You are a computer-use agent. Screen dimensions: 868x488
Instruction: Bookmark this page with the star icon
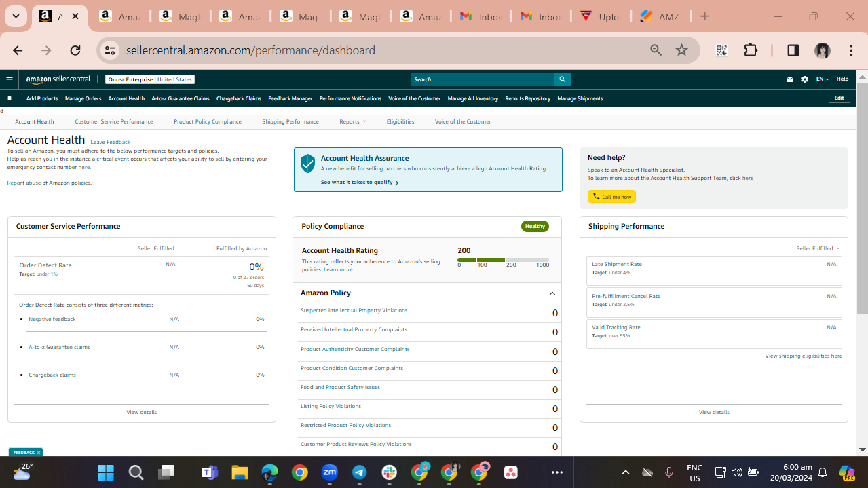[x=682, y=50]
